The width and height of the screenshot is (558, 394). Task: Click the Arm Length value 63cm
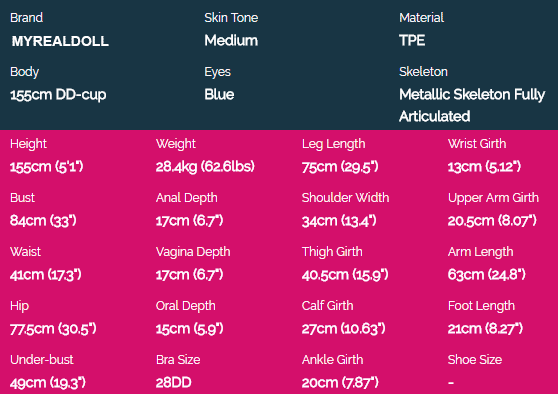[x=486, y=275]
